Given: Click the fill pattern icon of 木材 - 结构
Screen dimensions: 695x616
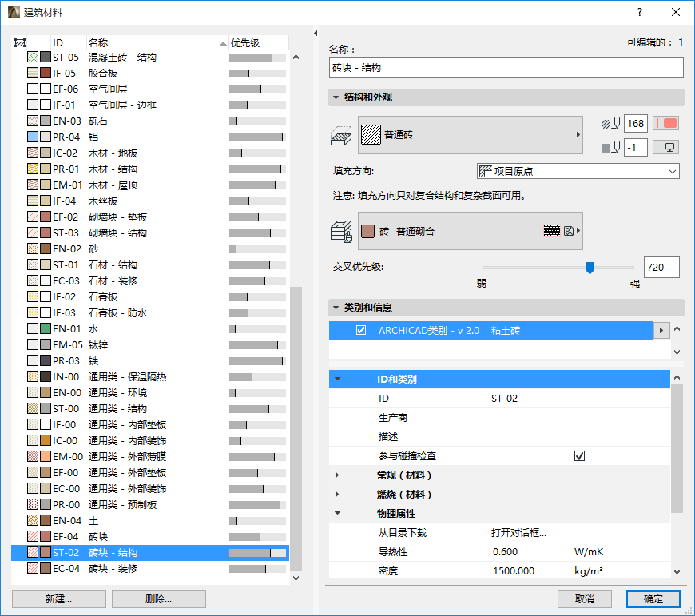Looking at the screenshot, I should 33,169.
